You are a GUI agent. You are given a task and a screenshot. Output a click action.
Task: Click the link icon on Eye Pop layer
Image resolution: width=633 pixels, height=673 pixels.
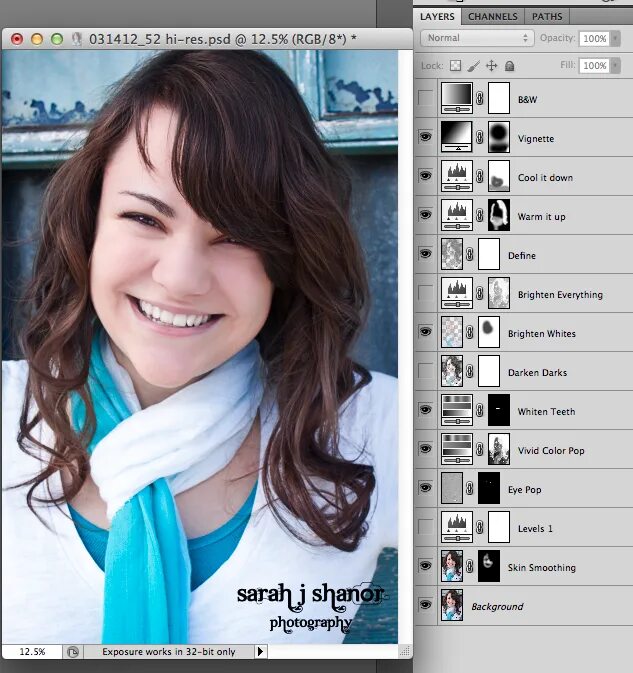pyautogui.click(x=470, y=488)
